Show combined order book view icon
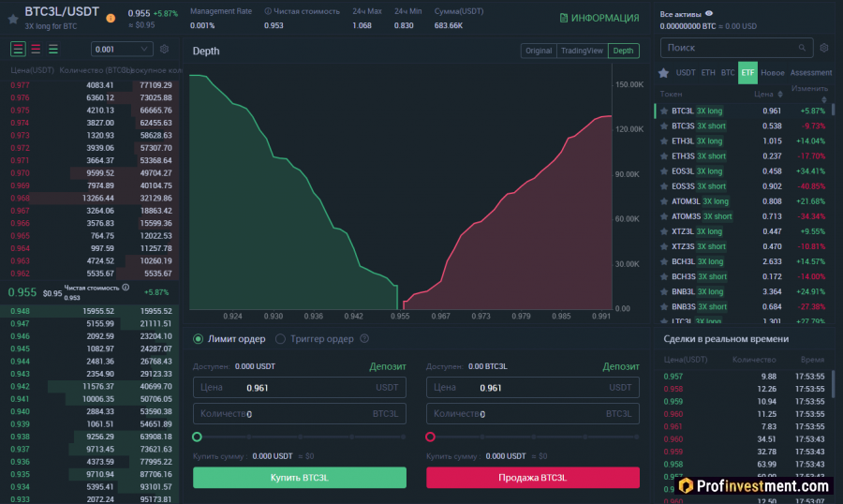Screen dimensions: 843x504 point(18,50)
